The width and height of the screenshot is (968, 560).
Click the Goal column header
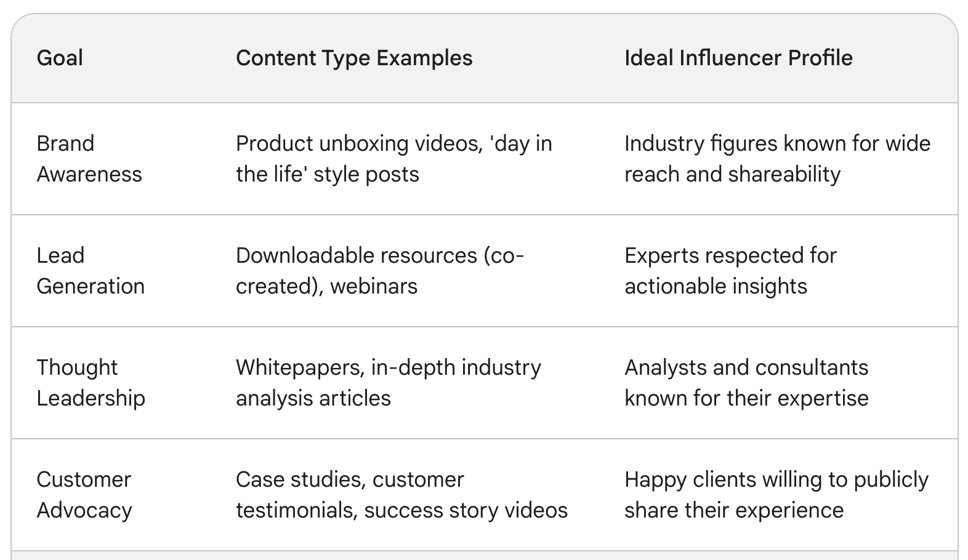pos(60,58)
